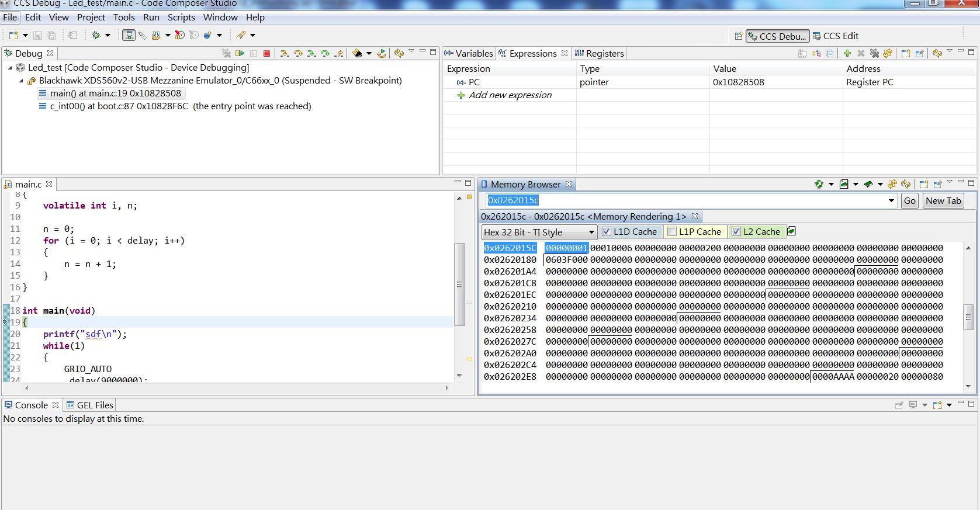Click the clock breakpoint icon in main toolbar
The width and height of the screenshot is (980, 510).
click(180, 35)
